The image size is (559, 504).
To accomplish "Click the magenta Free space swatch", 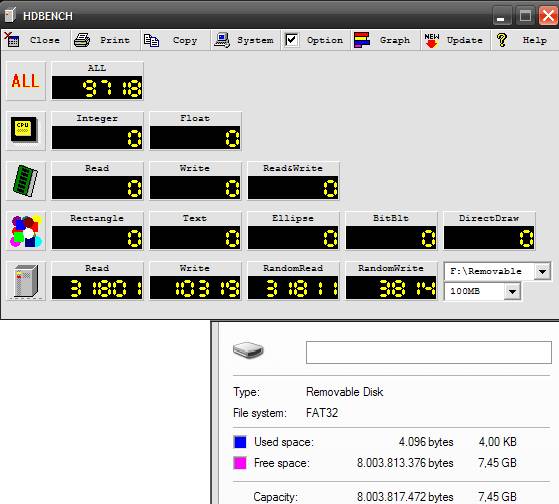I will (x=240, y=463).
